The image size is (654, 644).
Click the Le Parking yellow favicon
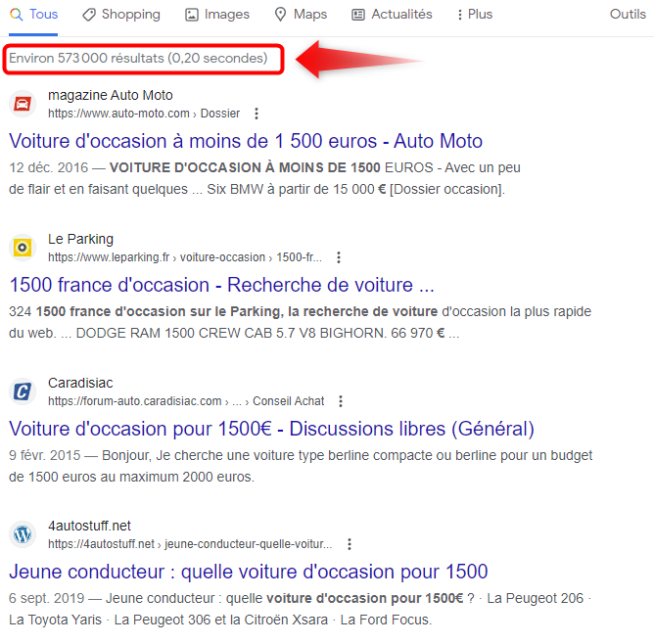[x=23, y=248]
